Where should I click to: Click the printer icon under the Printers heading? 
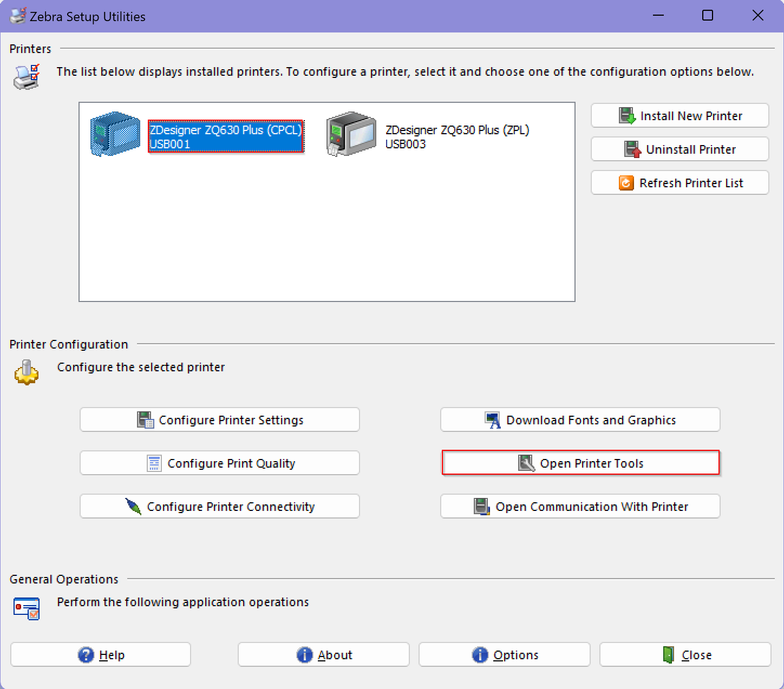click(26, 77)
